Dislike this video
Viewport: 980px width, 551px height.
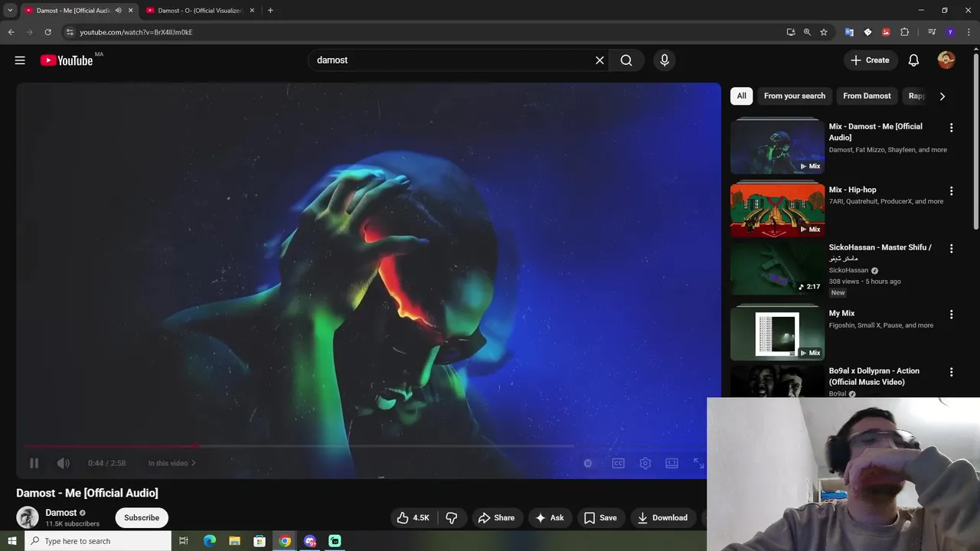(452, 518)
